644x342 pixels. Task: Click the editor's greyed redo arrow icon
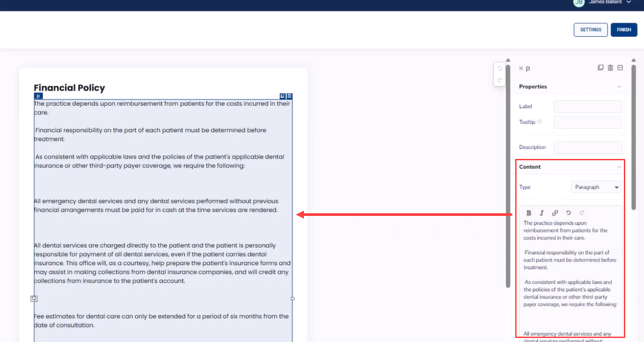click(x=582, y=213)
